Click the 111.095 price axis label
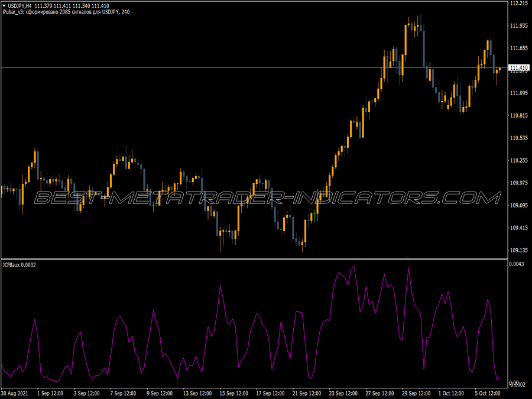The image size is (532, 399). 519,93
